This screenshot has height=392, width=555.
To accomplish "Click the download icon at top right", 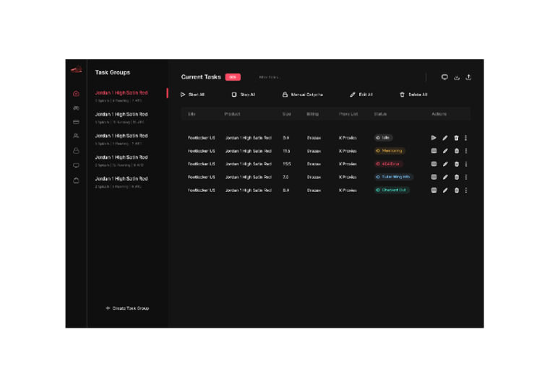I will (x=457, y=77).
